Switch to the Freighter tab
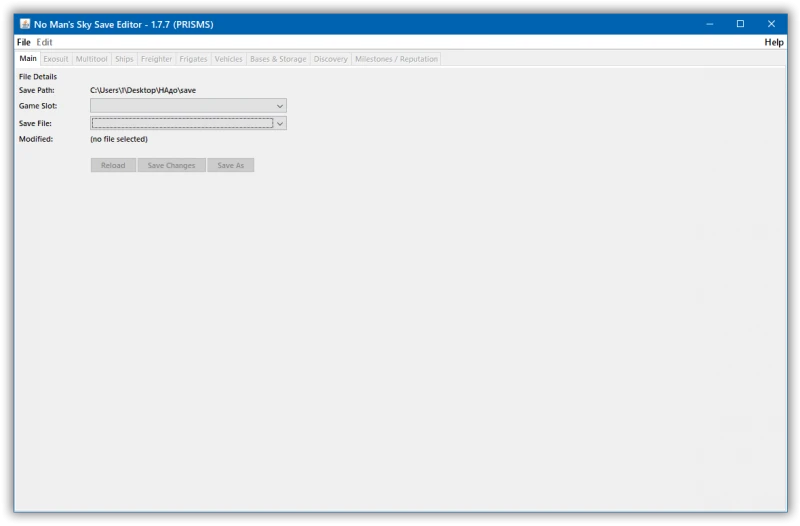The height and width of the screenshot is (526, 800). pos(156,59)
